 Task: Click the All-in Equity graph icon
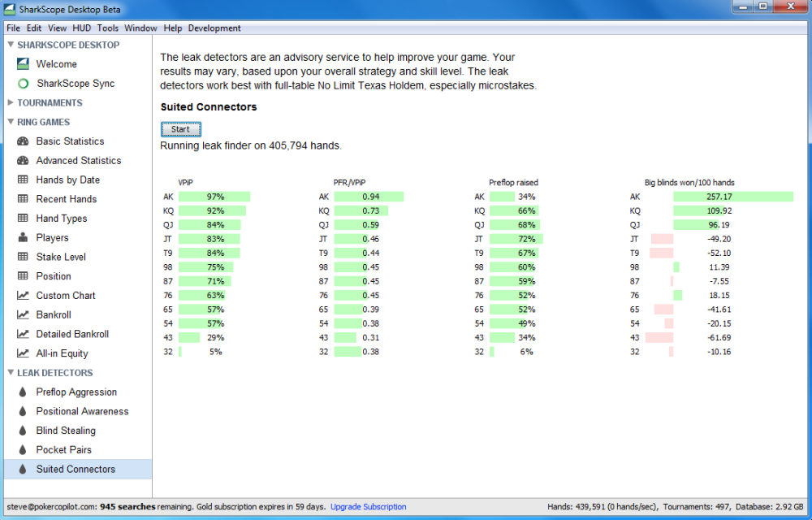point(23,353)
